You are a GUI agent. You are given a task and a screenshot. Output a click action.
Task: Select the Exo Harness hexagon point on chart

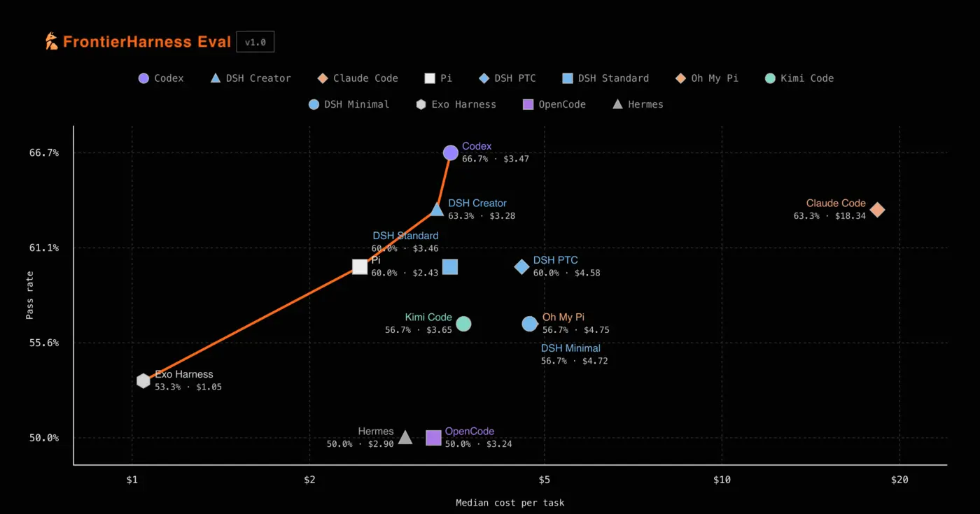point(143,380)
